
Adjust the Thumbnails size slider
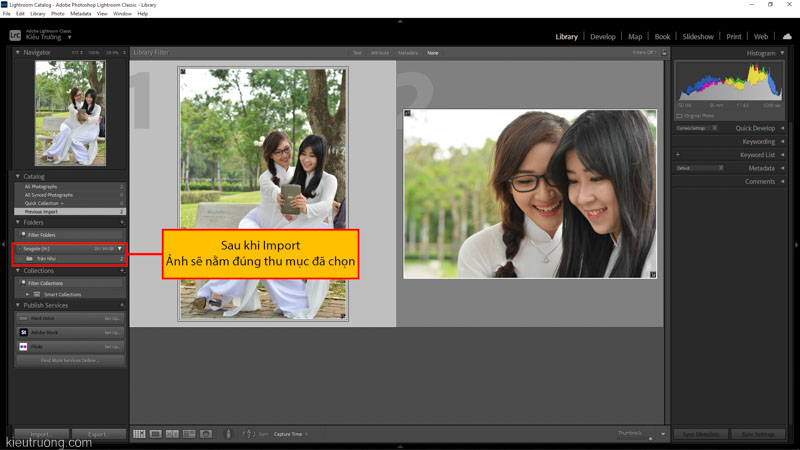pyautogui.click(x=651, y=438)
